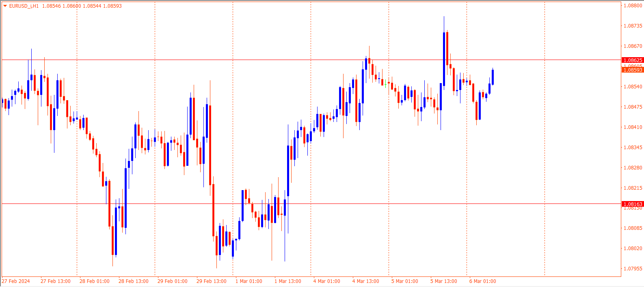644x287 pixels.
Task: Click the 27 Feb 13:00 time label
Action: pos(56,281)
